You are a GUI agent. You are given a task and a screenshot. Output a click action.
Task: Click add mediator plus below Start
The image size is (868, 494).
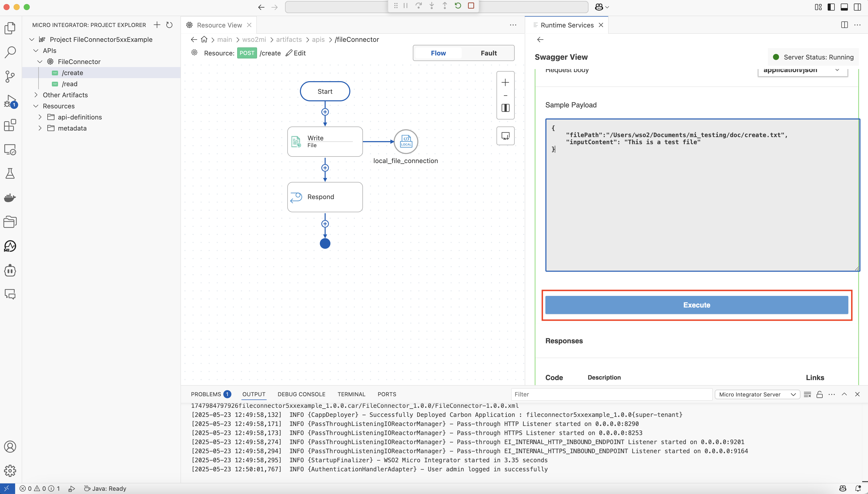(x=325, y=112)
